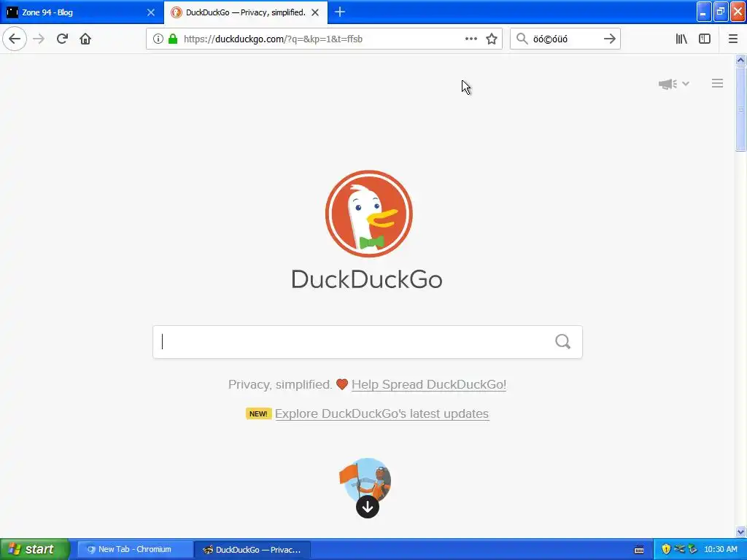The height and width of the screenshot is (560, 747).
Task: Click the Safely Remove Hardware tray icon
Action: (692, 549)
